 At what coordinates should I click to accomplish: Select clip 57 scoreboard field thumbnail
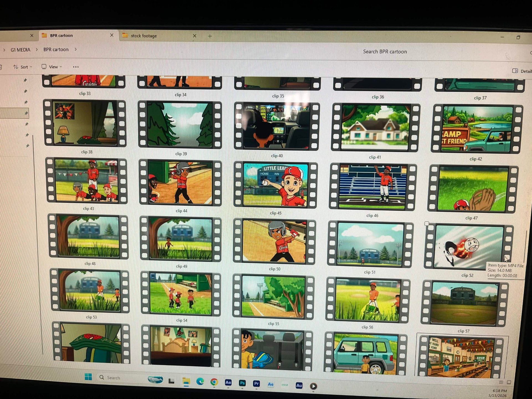point(464,303)
